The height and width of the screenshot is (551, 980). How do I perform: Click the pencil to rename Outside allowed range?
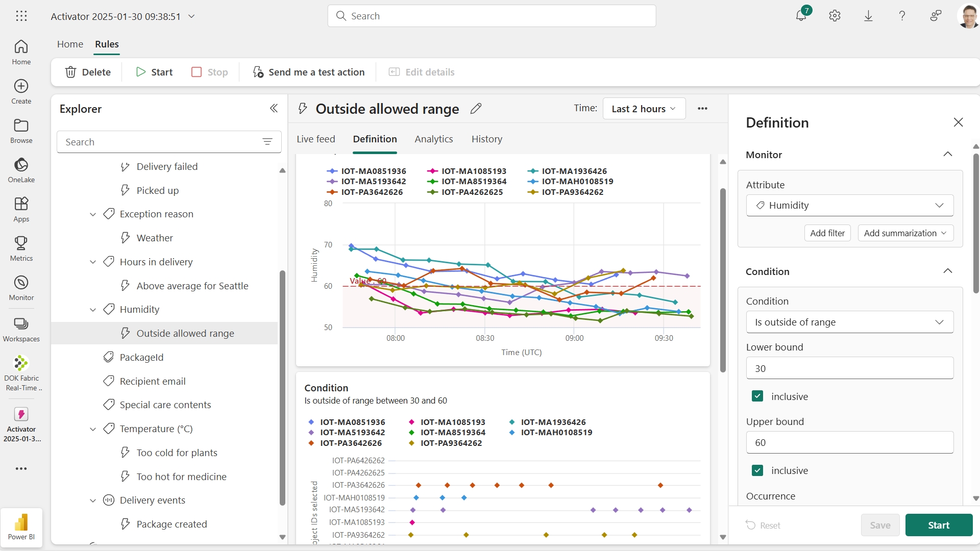pos(476,109)
